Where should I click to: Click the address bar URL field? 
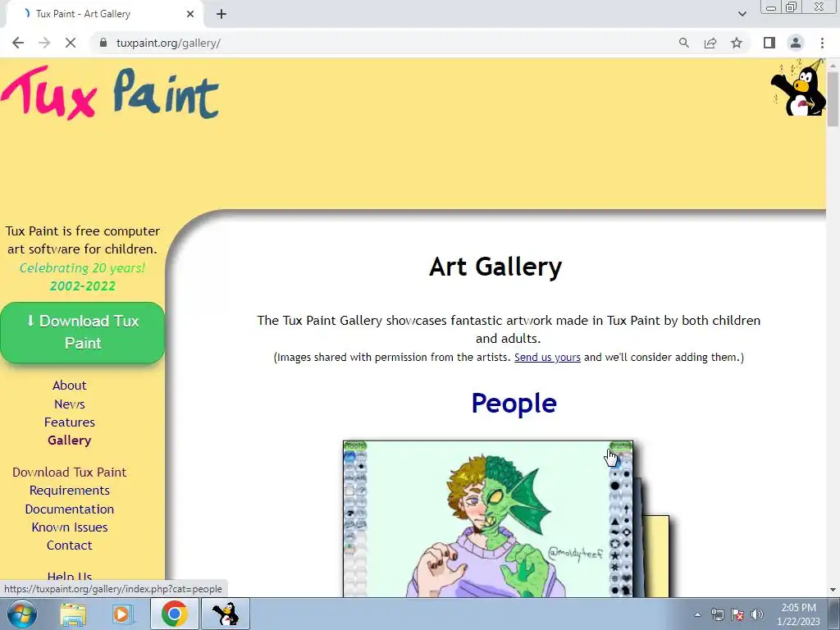tap(375, 43)
